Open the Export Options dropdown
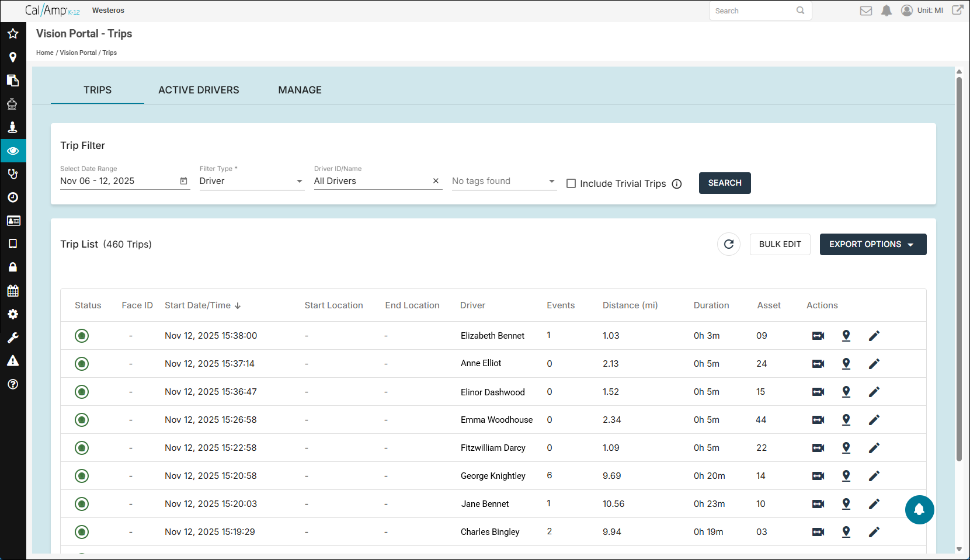This screenshot has width=970, height=560. pyautogui.click(x=873, y=244)
